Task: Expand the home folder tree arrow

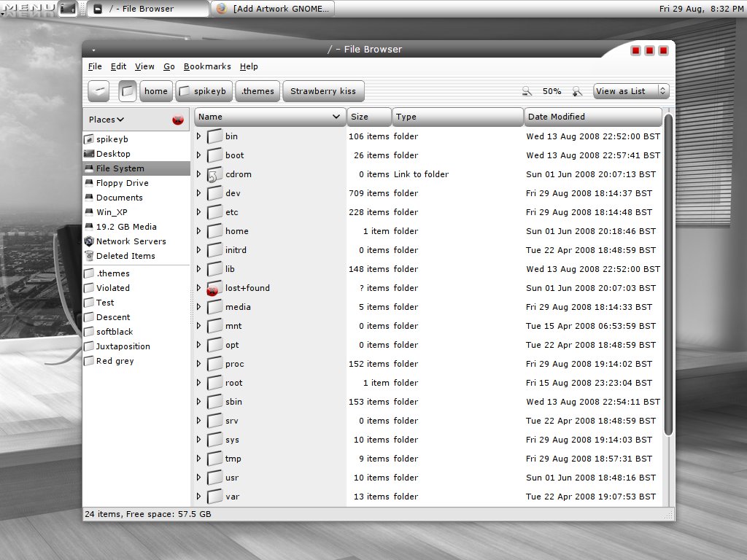Action: pos(198,231)
